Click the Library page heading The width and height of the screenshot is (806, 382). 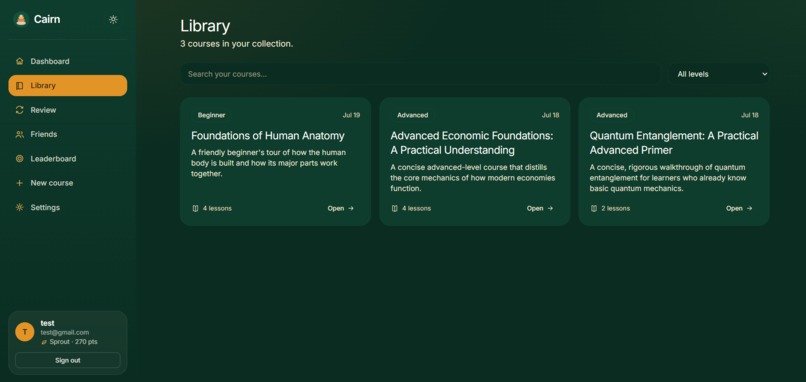pos(205,26)
